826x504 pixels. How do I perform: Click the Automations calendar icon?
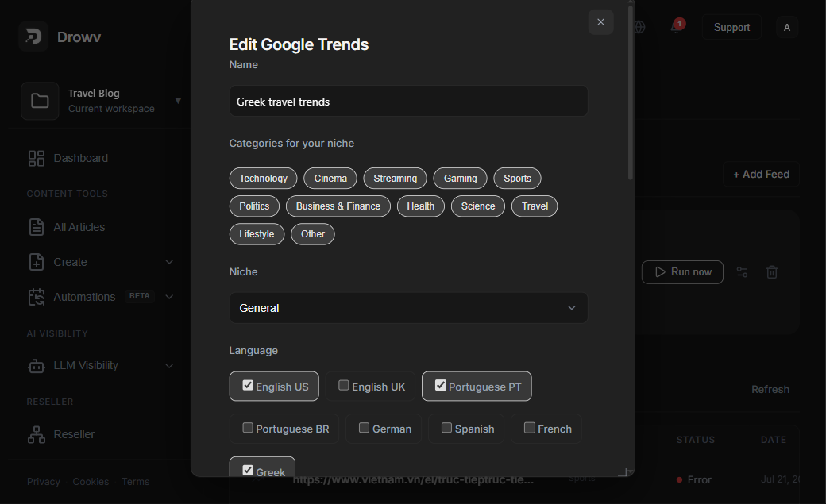click(x=37, y=297)
